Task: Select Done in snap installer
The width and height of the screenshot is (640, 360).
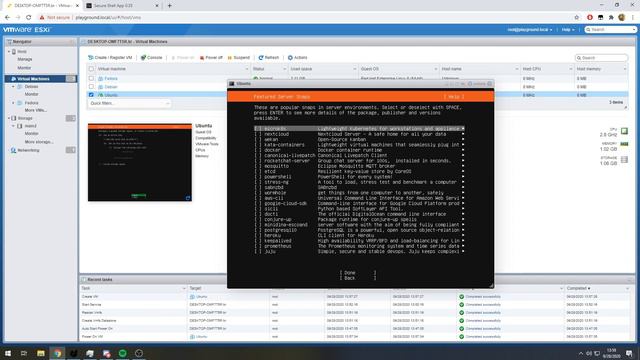Action: click(x=358, y=273)
